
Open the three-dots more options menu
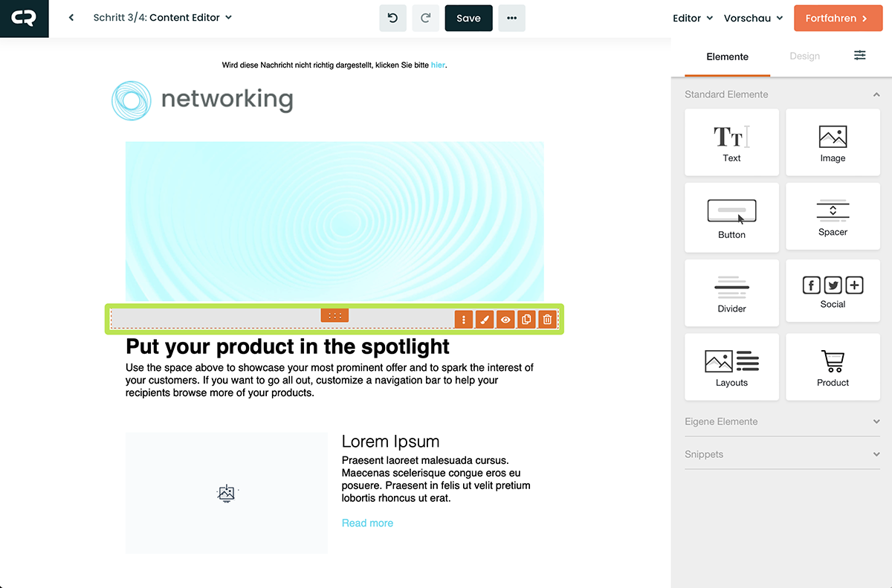[511, 18]
